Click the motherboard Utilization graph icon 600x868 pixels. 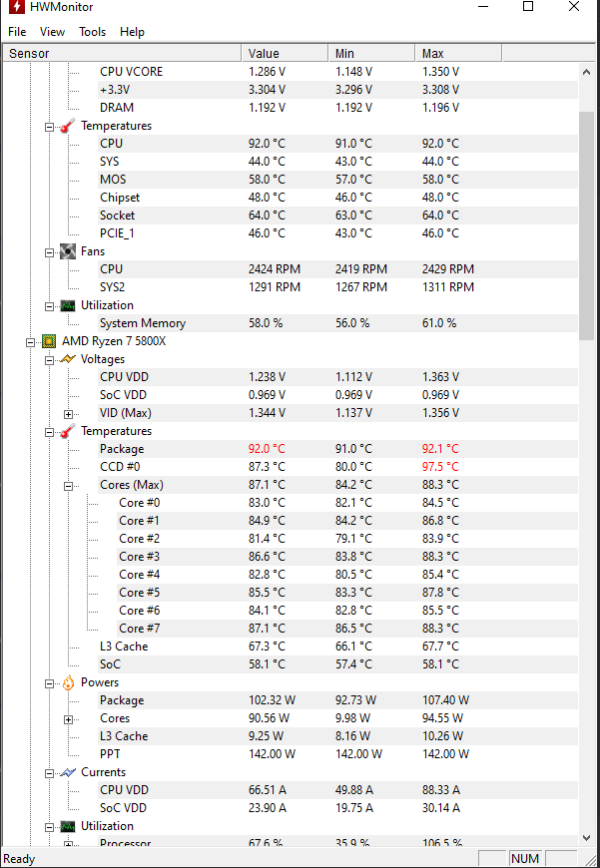68,305
